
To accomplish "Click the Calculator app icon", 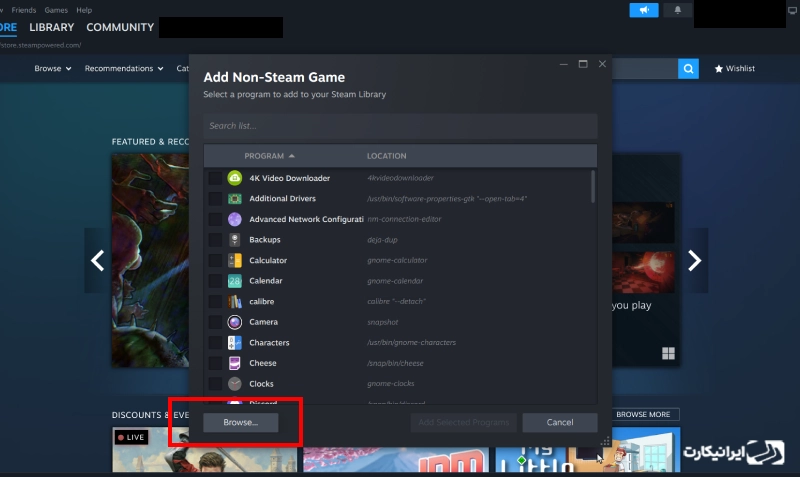I will 234,260.
